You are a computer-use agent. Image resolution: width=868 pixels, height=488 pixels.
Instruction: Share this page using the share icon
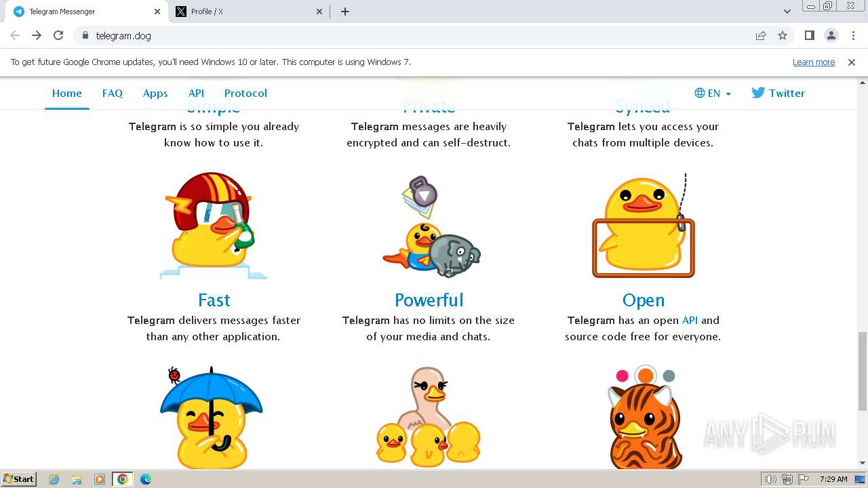[761, 35]
